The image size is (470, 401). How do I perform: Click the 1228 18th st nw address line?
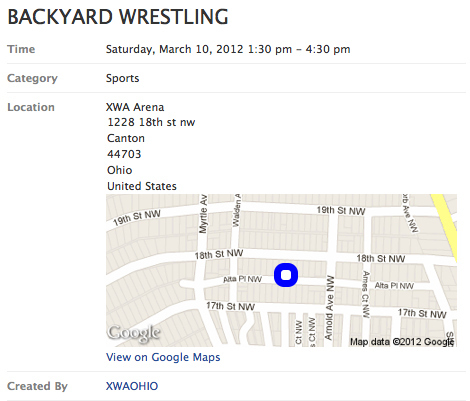point(151,122)
